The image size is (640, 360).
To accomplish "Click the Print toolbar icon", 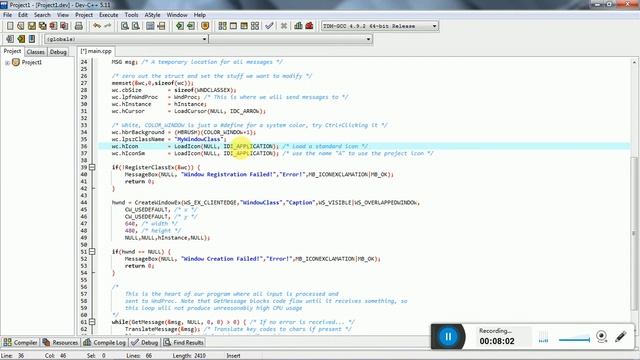I will (79, 26).
